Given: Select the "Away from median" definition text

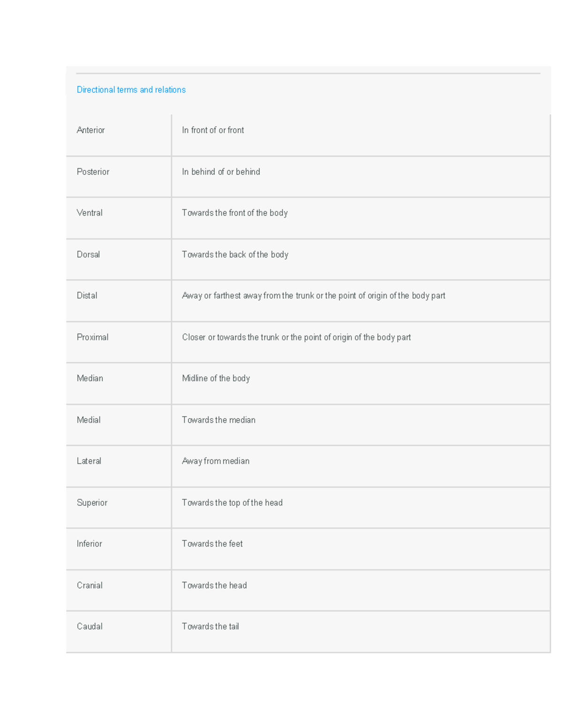Looking at the screenshot, I should 216,461.
